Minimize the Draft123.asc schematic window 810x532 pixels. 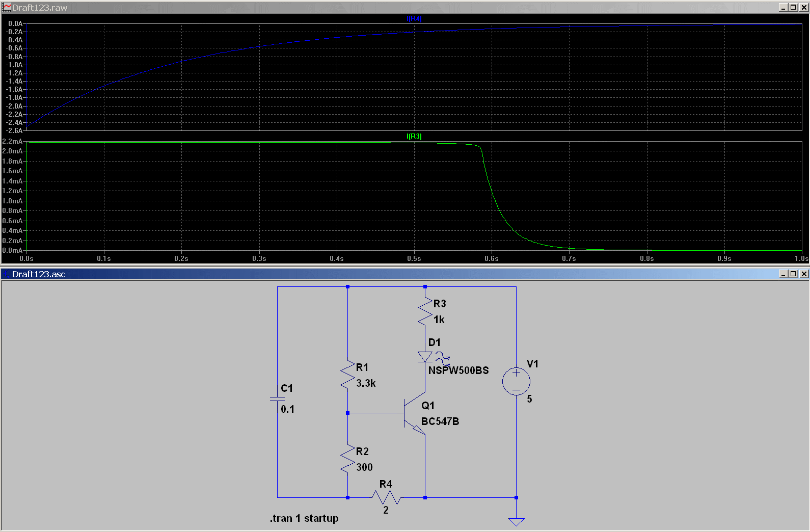pyautogui.click(x=784, y=274)
